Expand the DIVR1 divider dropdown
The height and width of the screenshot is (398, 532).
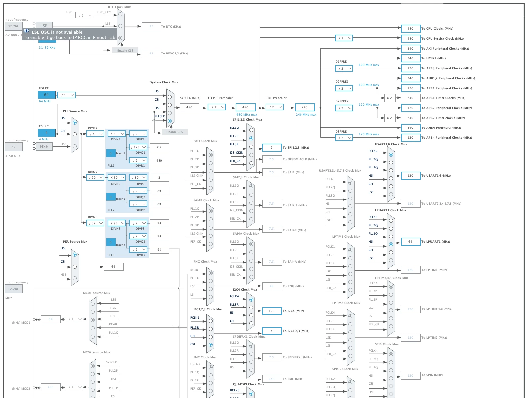coord(138,160)
